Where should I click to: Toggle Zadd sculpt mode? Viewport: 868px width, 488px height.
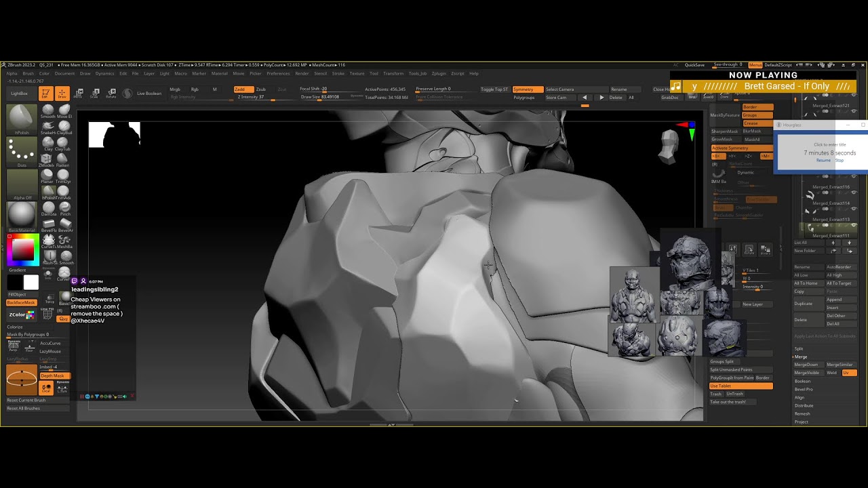(x=243, y=89)
